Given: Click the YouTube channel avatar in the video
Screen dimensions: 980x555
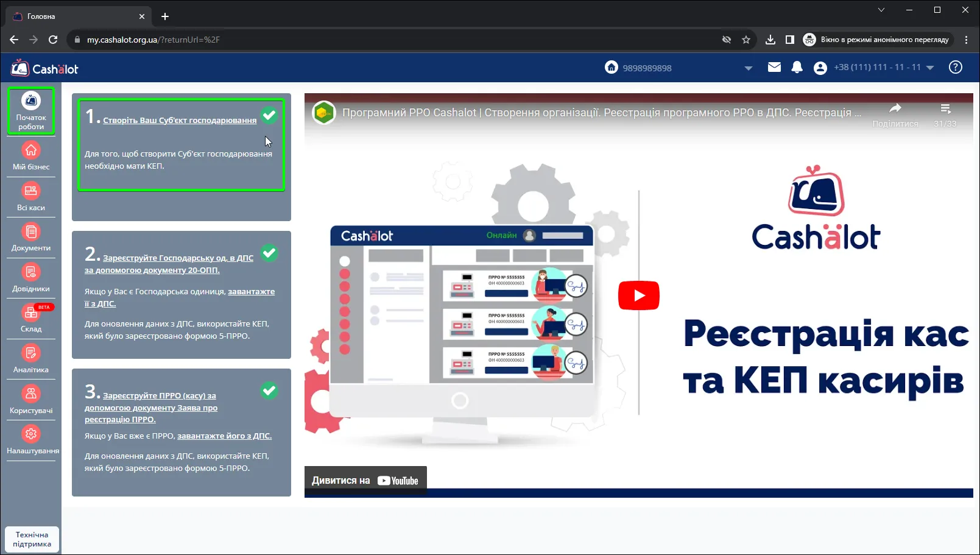Looking at the screenshot, I should pos(324,113).
